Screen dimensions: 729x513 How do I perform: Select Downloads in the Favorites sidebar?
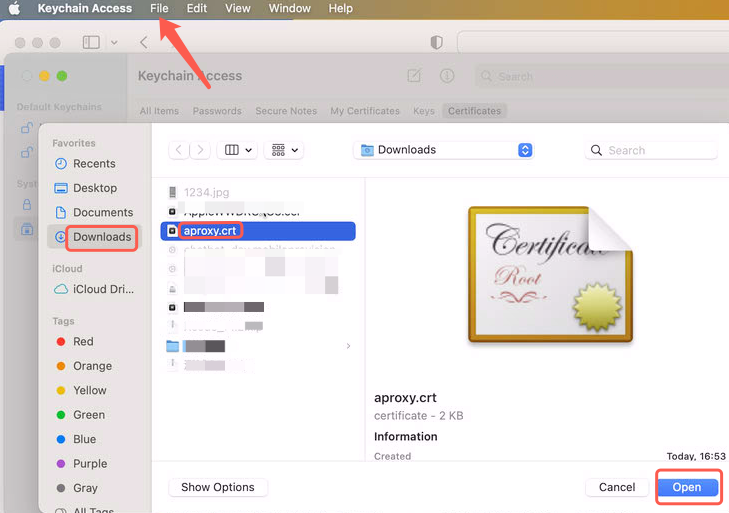coord(94,237)
